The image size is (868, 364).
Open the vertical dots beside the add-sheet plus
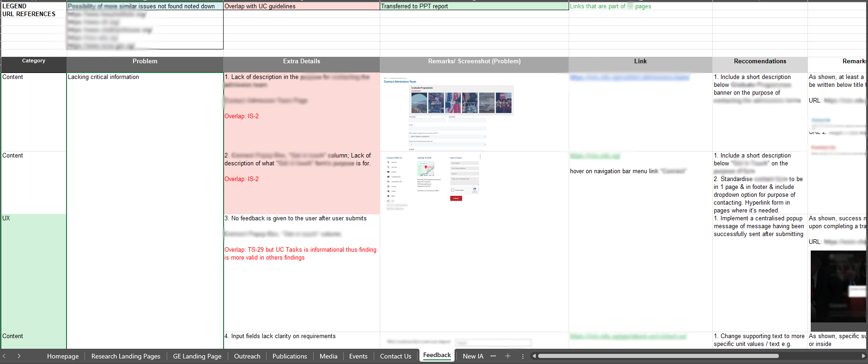(523, 356)
